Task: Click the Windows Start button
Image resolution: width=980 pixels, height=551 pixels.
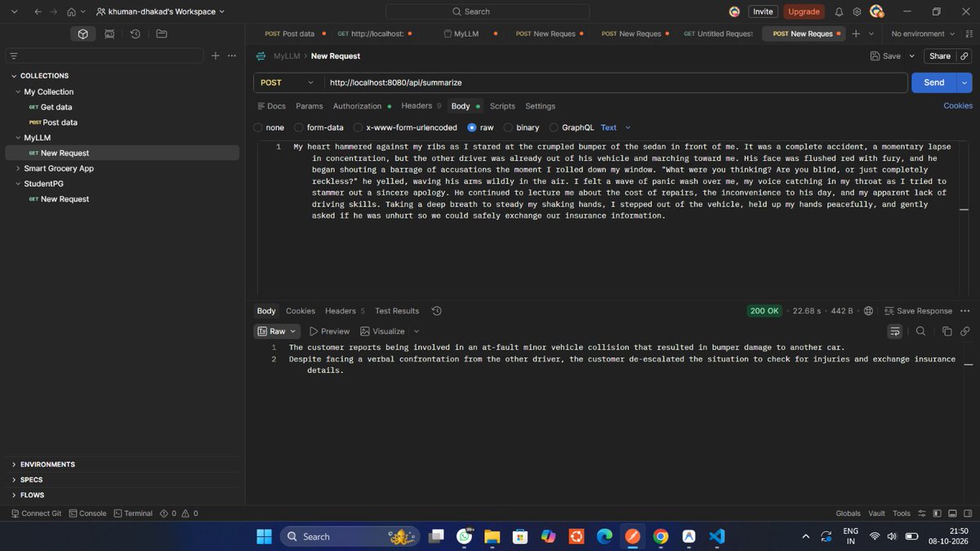Action: tap(265, 536)
